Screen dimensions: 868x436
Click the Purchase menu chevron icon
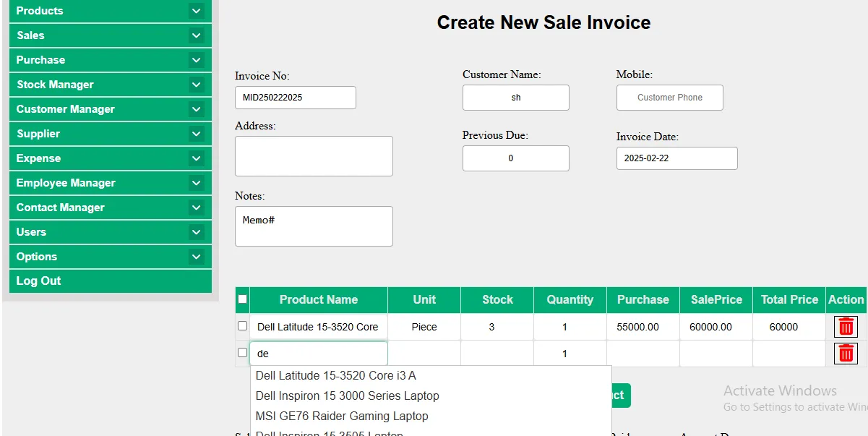click(196, 60)
